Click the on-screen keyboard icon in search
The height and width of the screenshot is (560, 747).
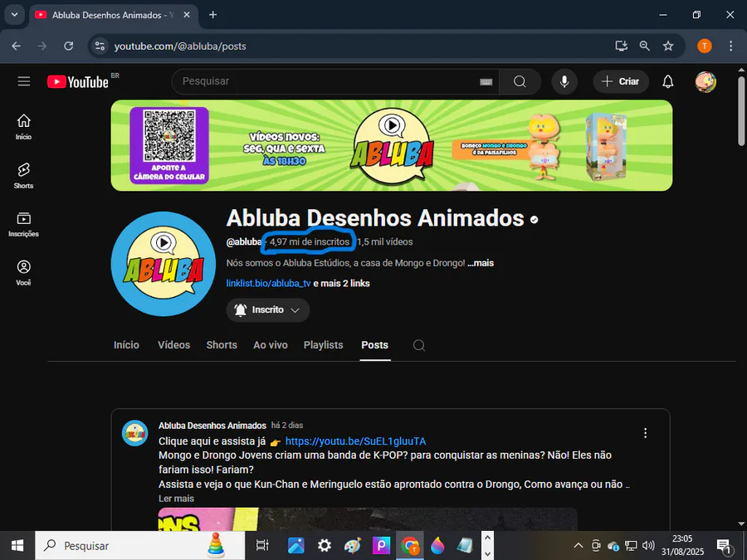486,82
